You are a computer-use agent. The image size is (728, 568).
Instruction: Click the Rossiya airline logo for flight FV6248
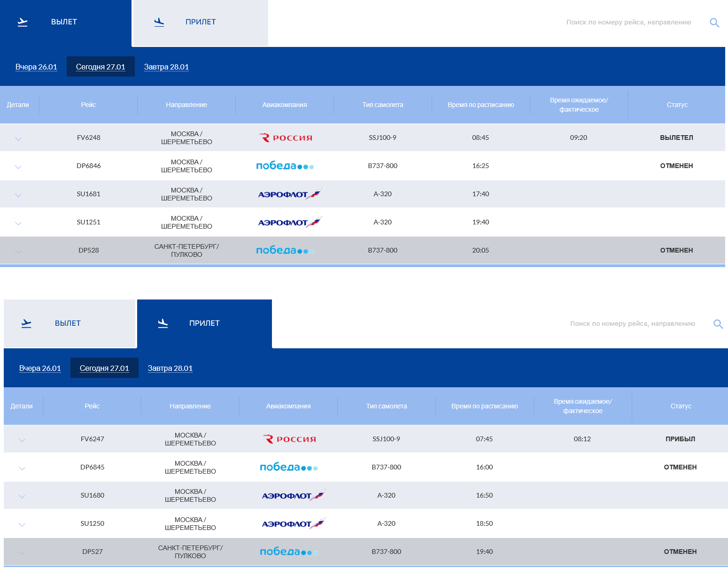286,138
